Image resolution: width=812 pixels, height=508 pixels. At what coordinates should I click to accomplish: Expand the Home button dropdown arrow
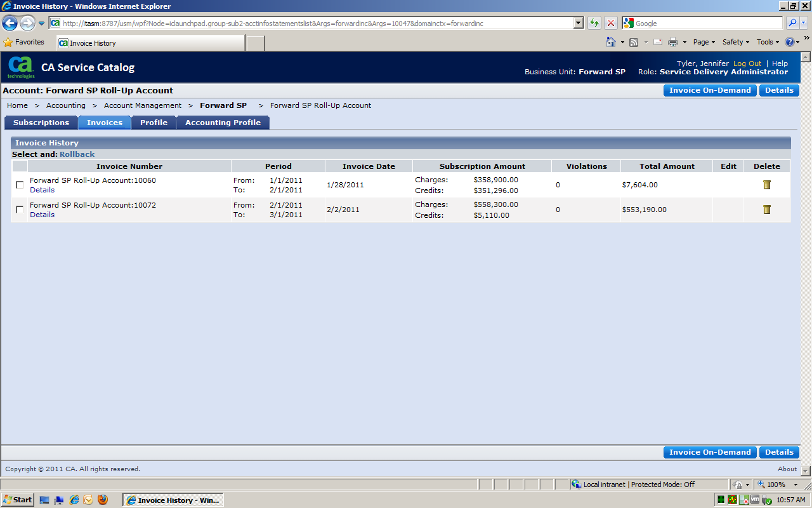(622, 43)
